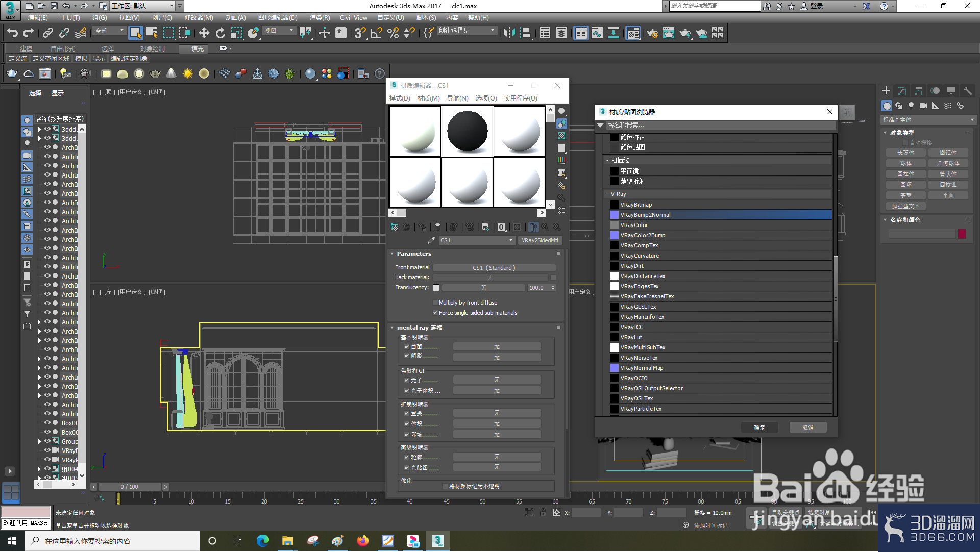This screenshot has height=552, width=980.
Task: Create a 茶壶 teapot primitive
Action: click(906, 195)
